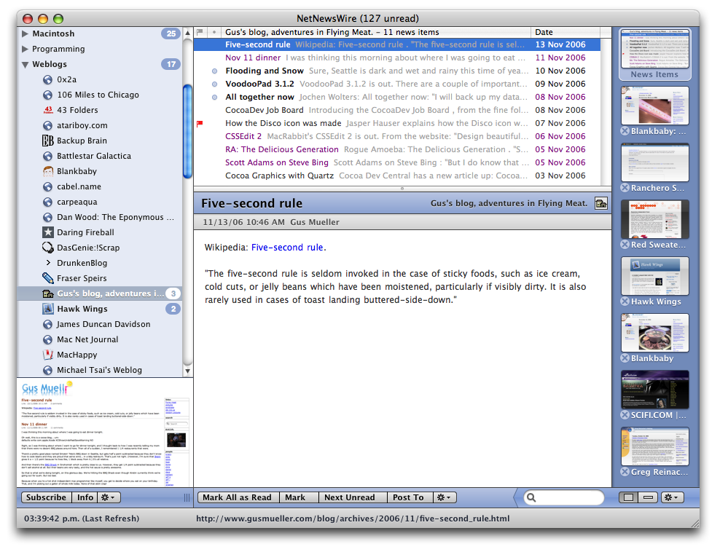This screenshot has height=560, width=728.
Task: Click the search magnifier icon
Action: tap(531, 497)
